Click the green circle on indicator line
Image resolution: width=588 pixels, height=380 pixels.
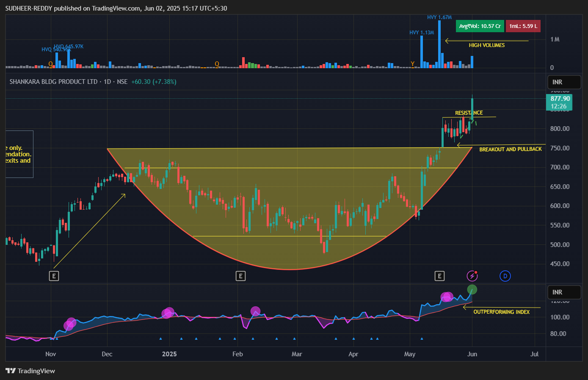coord(472,290)
